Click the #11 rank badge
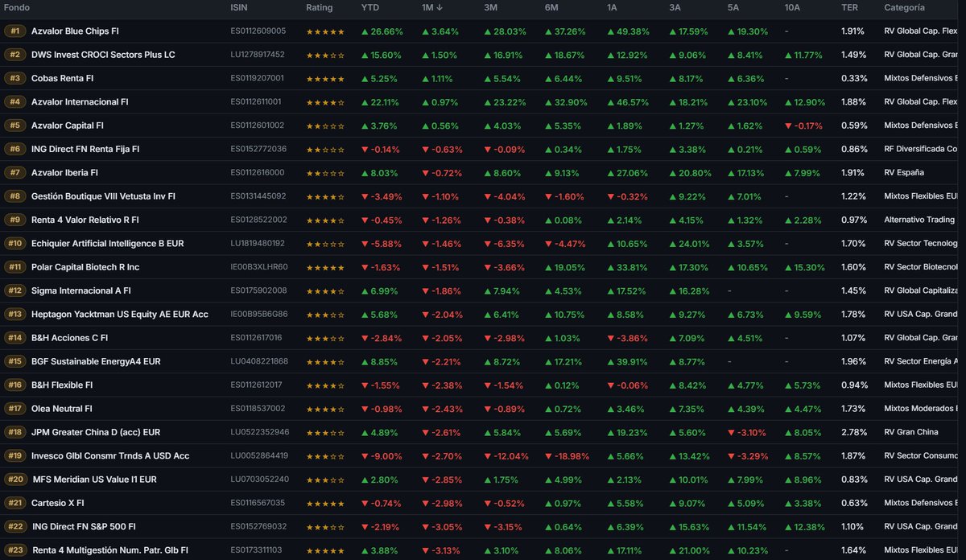The image size is (966, 560). click(15, 267)
